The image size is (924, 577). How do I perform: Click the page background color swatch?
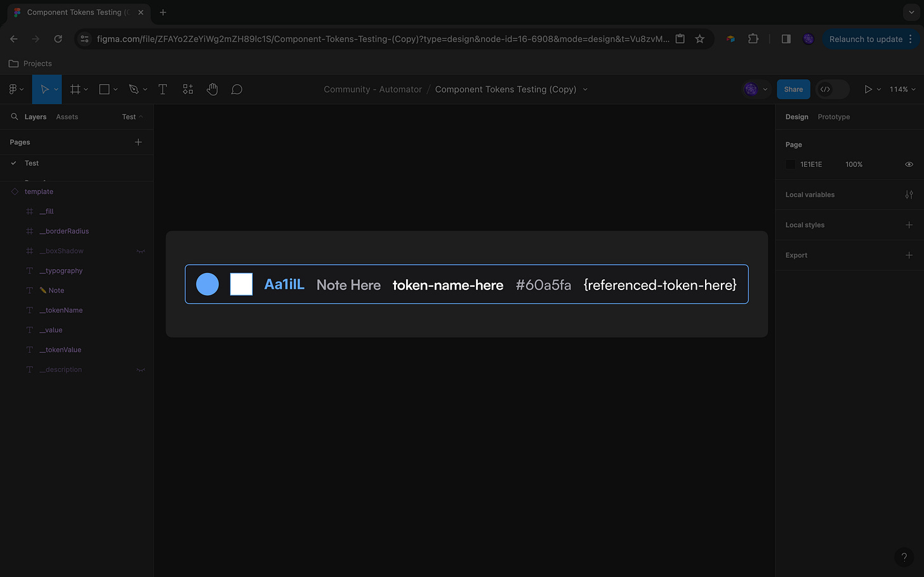coord(791,164)
